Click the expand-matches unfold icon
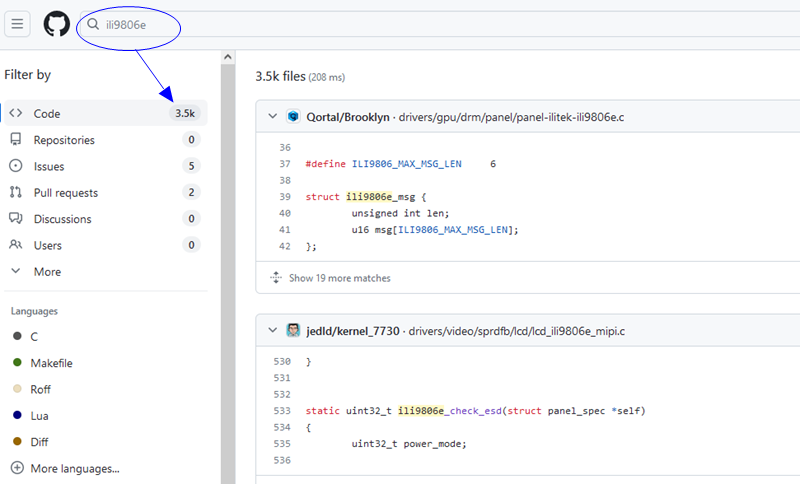 (276, 277)
